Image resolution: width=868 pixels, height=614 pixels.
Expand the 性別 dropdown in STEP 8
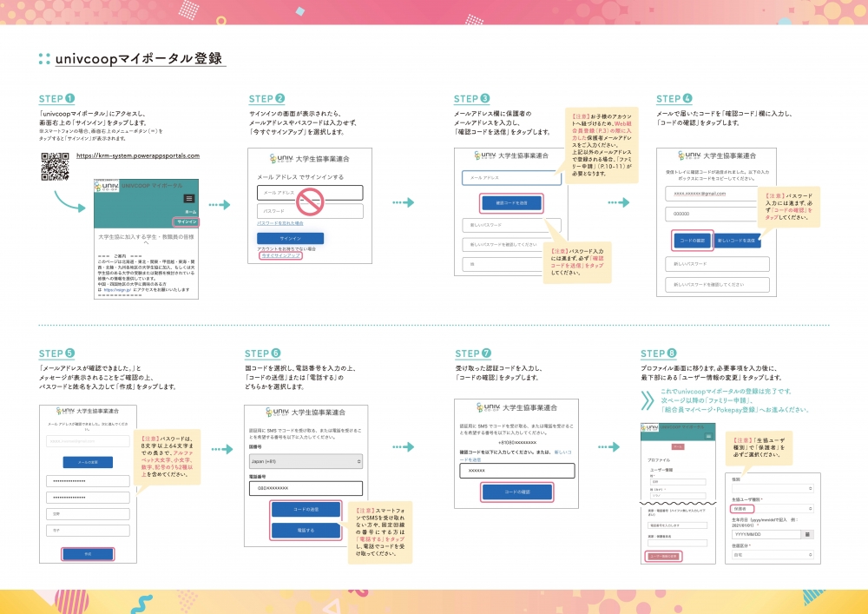tap(773, 487)
